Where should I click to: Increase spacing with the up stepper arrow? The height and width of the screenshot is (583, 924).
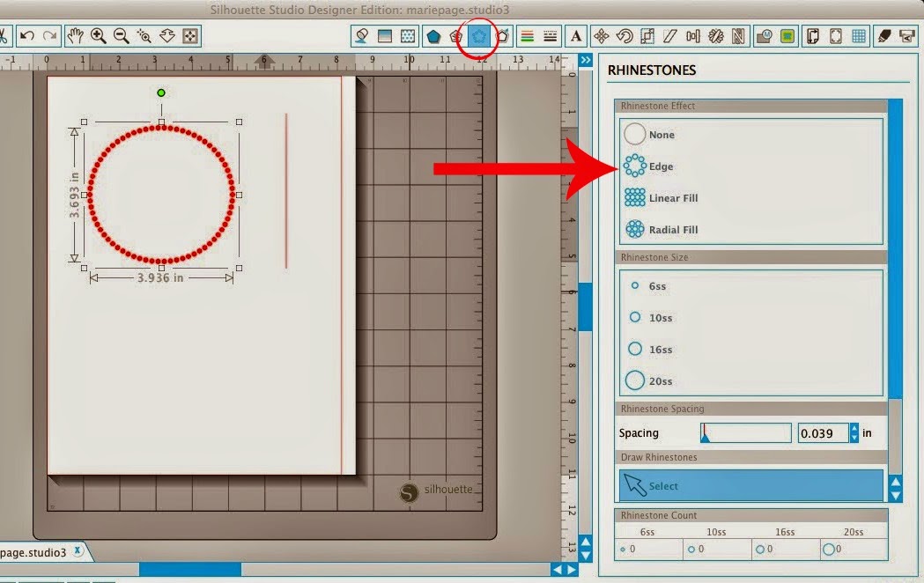[854, 428]
